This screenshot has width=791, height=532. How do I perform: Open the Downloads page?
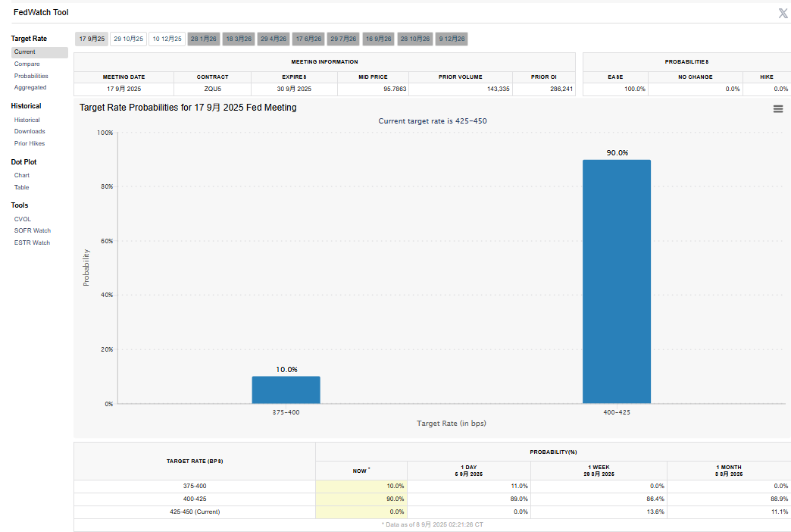click(x=29, y=132)
